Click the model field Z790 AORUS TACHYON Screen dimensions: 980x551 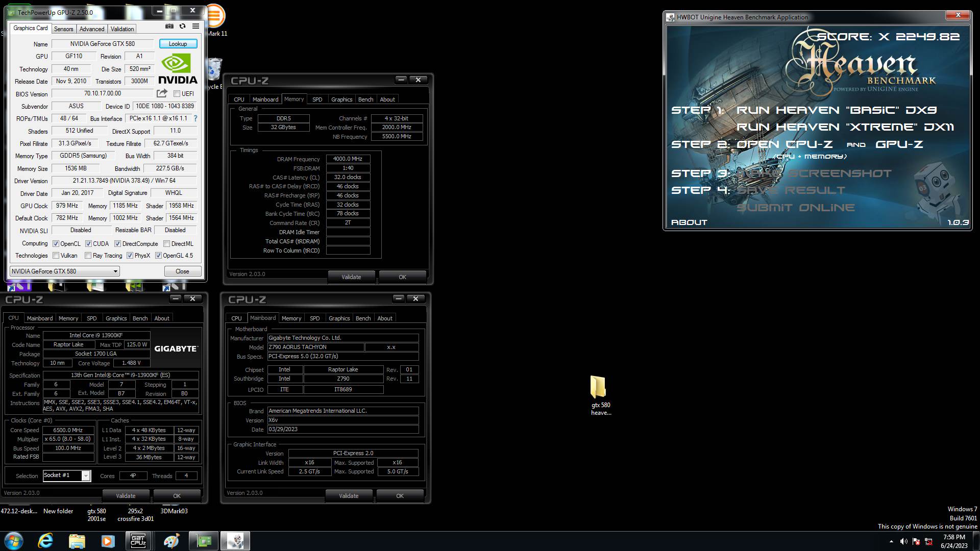coord(315,347)
